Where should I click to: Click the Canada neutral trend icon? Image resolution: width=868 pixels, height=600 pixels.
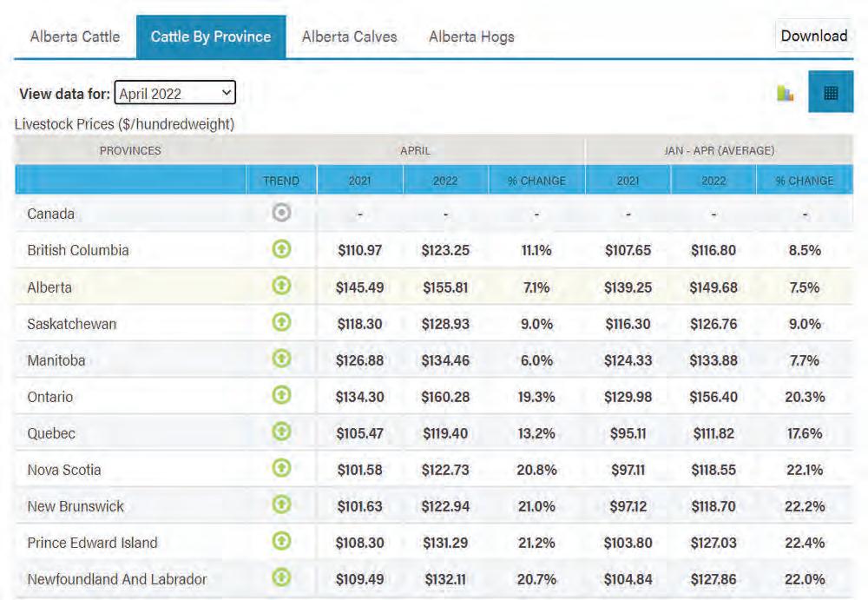(281, 212)
